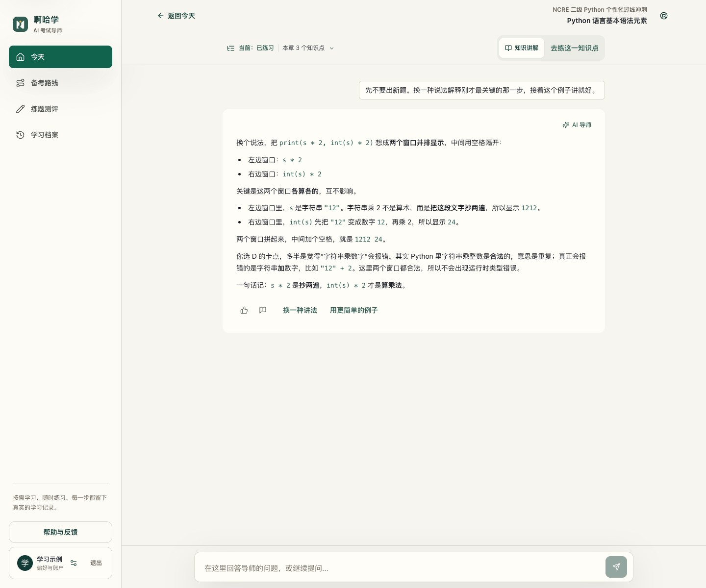
Task: Open the preferences sliders icon next to 学习示例
Action: click(74, 563)
